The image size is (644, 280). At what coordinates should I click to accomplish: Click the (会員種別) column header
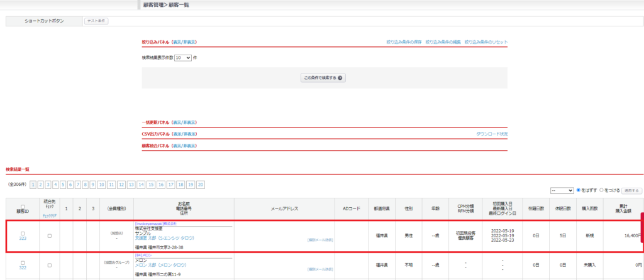(x=116, y=208)
